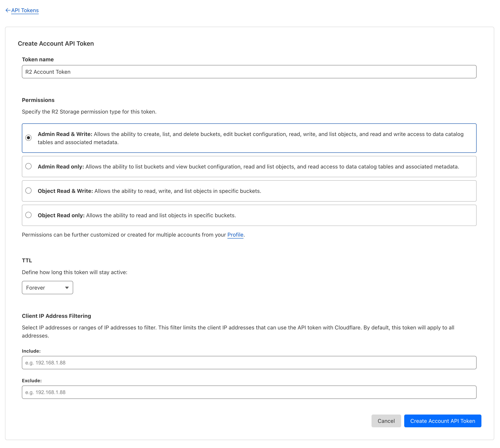Choose the Object Read only radio option
Viewport: 500px width, 448px height.
click(29, 215)
